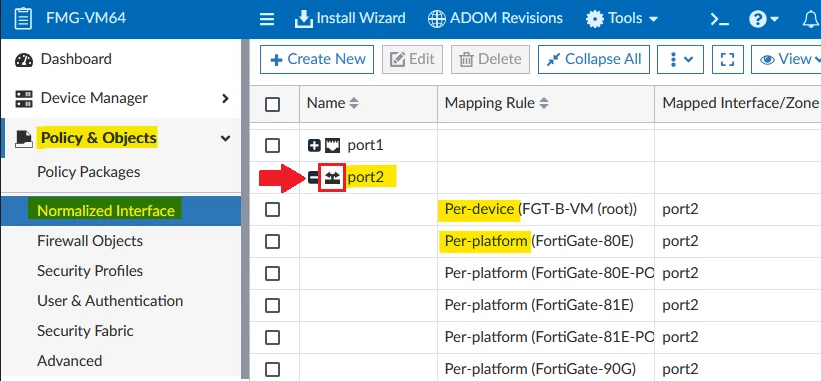
Task: Collapse the port2 tree row
Action: coord(314,178)
